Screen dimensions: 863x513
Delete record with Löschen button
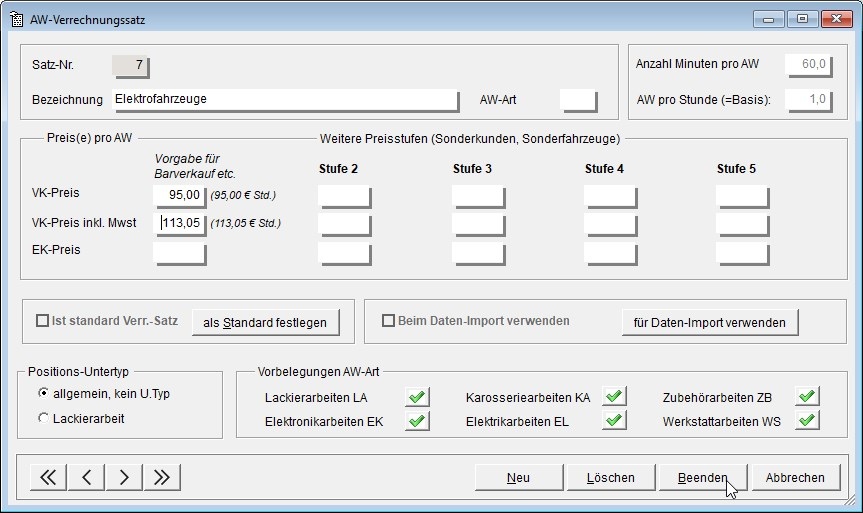coord(611,477)
